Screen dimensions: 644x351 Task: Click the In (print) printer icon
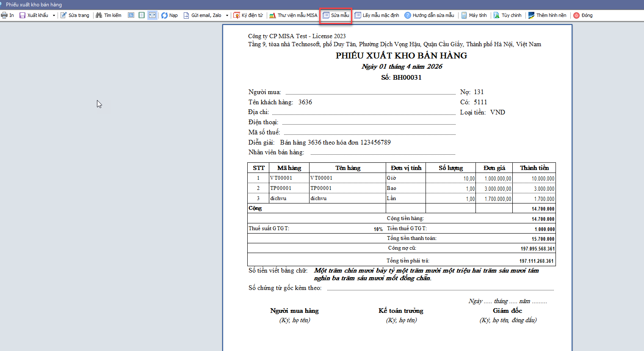[x=4, y=15]
